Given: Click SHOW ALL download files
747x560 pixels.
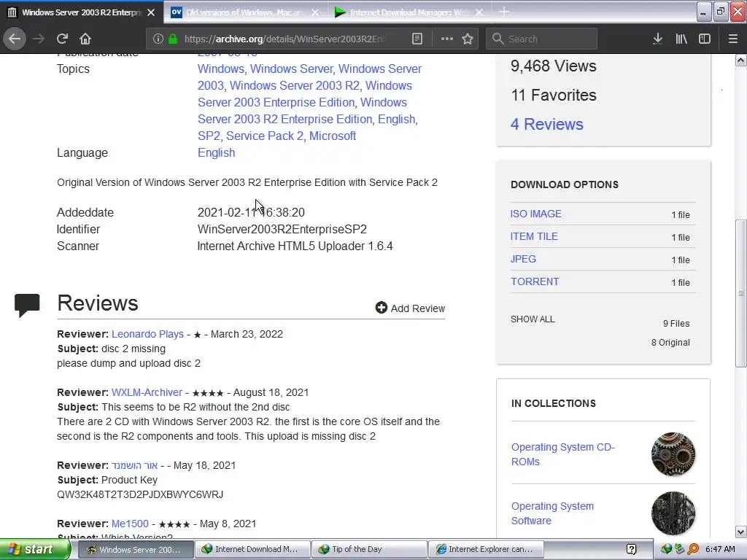Looking at the screenshot, I should coord(533,319).
